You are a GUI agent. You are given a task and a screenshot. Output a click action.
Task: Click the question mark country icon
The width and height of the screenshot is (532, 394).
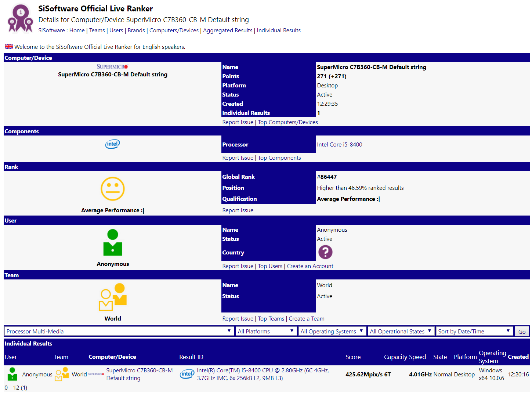tap(325, 252)
